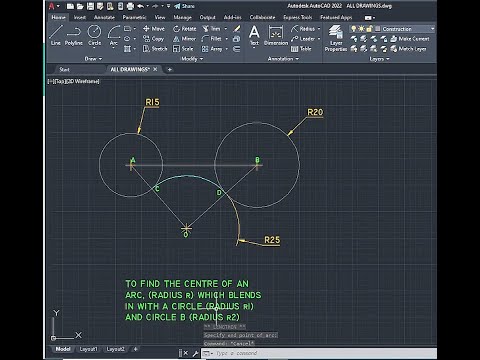The image size is (480, 360).
Task: Select the Line tool
Action: click(56, 35)
